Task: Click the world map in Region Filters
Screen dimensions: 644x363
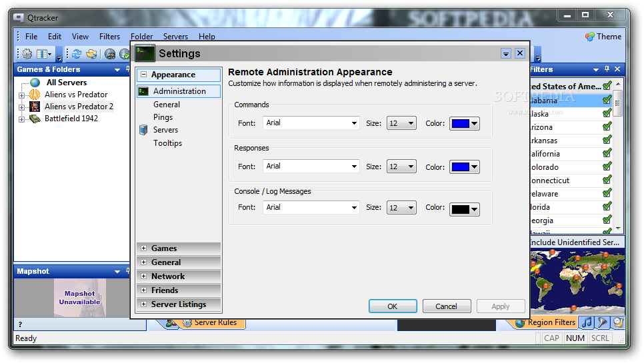Action: pyautogui.click(x=577, y=282)
